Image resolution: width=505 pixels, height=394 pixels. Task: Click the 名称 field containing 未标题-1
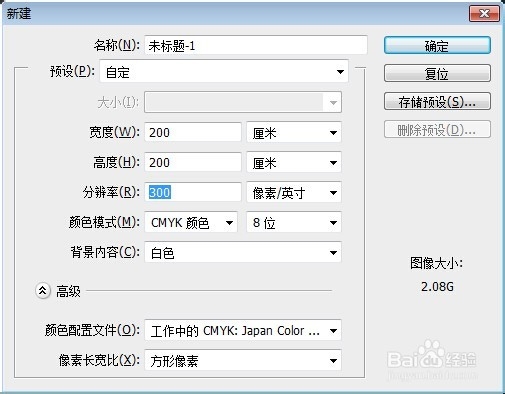click(256, 45)
